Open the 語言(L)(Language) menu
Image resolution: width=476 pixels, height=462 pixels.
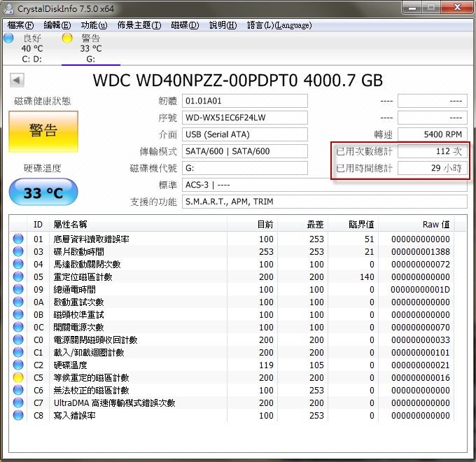(279, 25)
